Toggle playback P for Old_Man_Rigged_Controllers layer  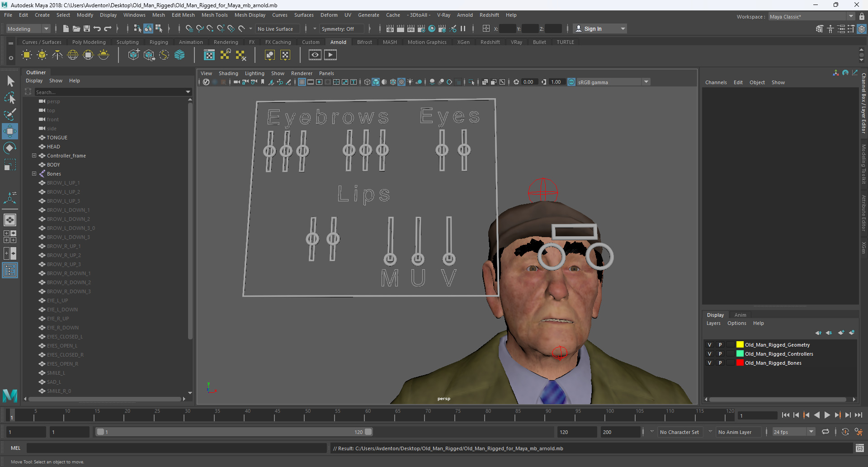click(x=720, y=354)
